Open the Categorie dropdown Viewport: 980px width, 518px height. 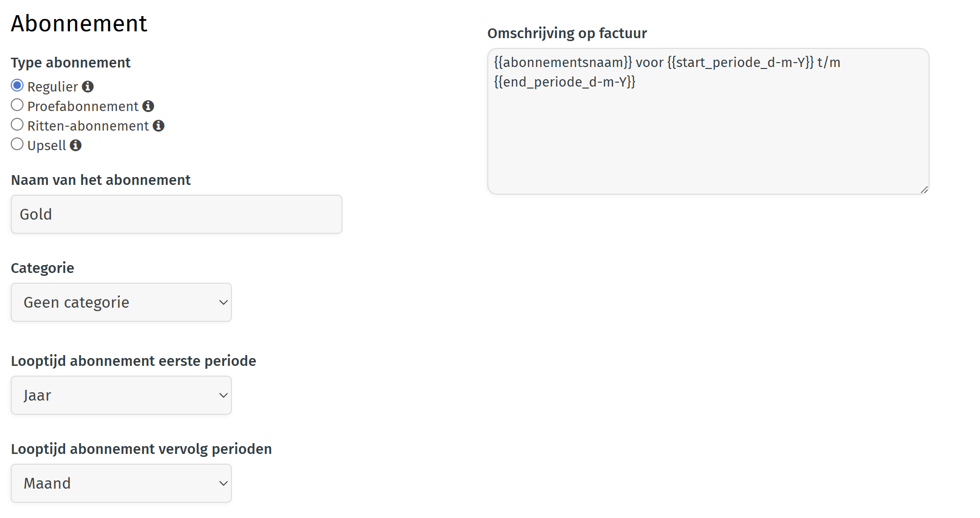[x=121, y=302]
